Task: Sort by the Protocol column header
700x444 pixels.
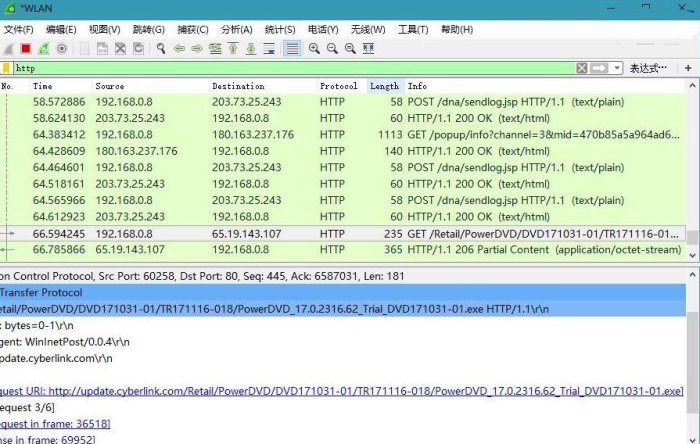Action: 342,86
